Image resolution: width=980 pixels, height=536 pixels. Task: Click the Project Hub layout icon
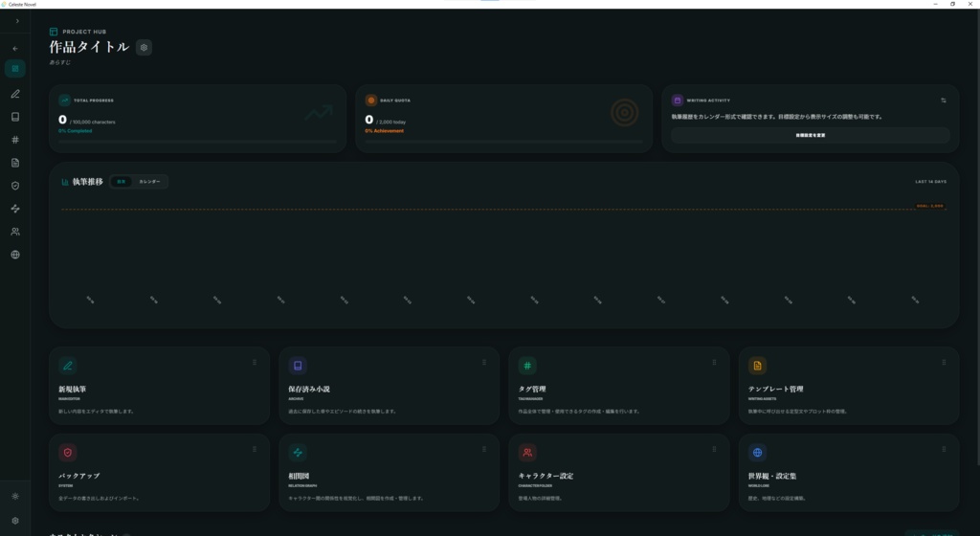click(x=54, y=32)
